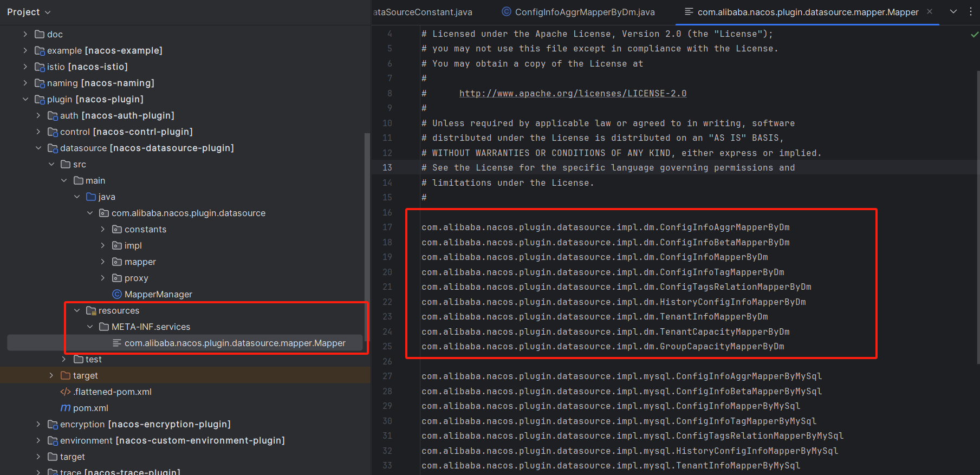Click the mapper package icon
Viewport: 980px width, 475px height.
coord(117,262)
